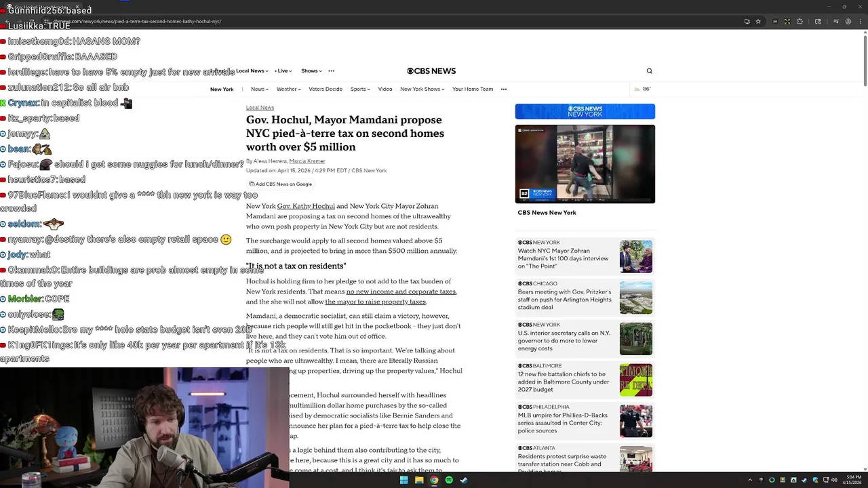Open the Video section
The width and height of the screenshot is (868, 488).
(x=385, y=89)
